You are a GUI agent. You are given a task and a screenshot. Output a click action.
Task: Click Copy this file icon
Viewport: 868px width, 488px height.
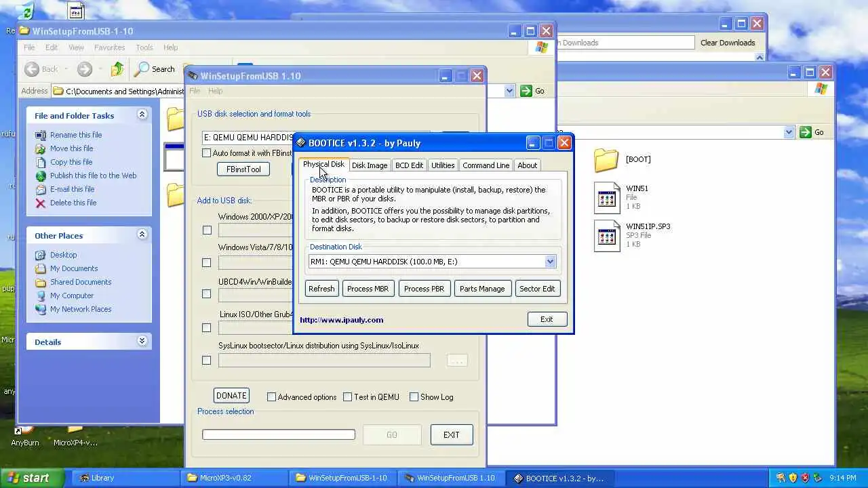point(41,162)
